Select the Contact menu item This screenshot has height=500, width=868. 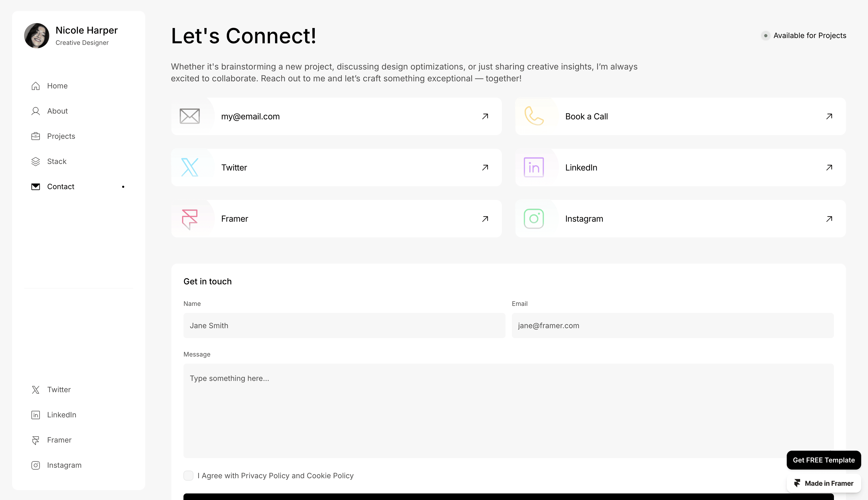tap(61, 187)
